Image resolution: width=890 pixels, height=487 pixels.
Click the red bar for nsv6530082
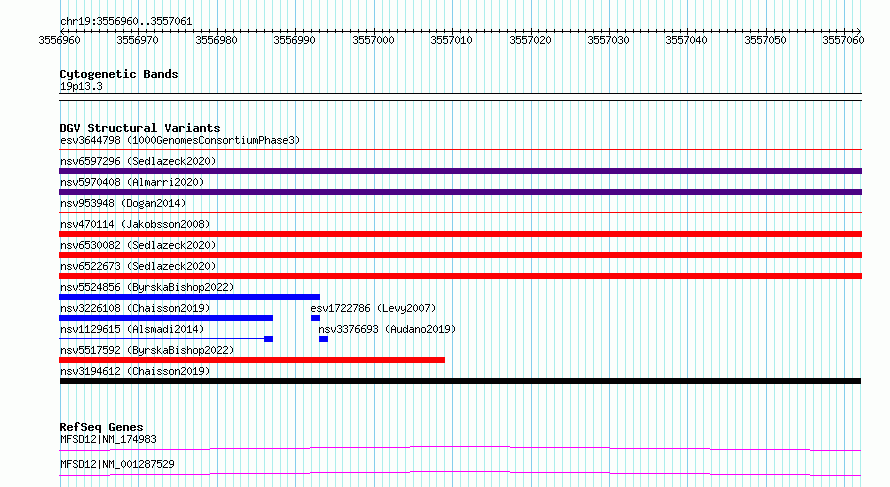460,255
